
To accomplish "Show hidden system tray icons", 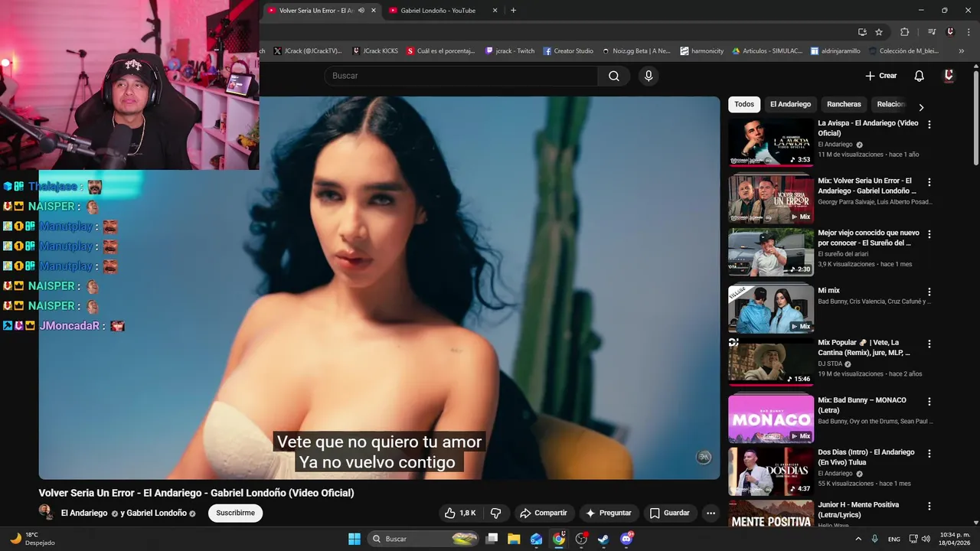I will [x=857, y=539].
